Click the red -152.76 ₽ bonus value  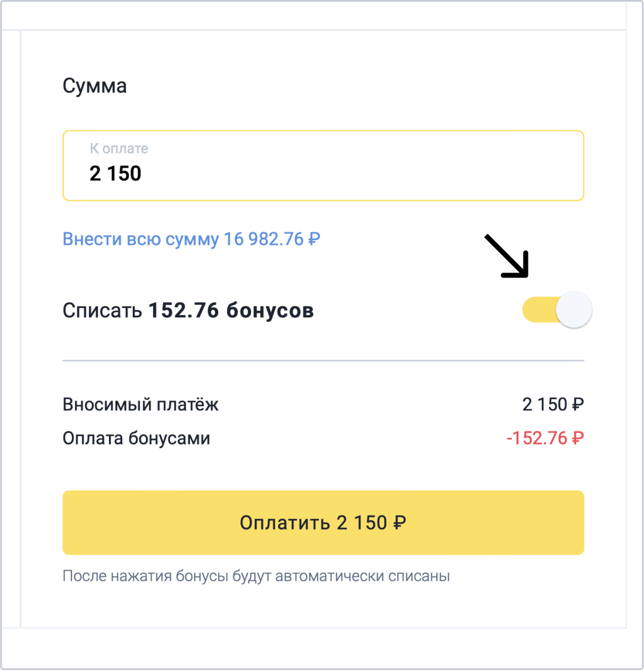pyautogui.click(x=545, y=438)
